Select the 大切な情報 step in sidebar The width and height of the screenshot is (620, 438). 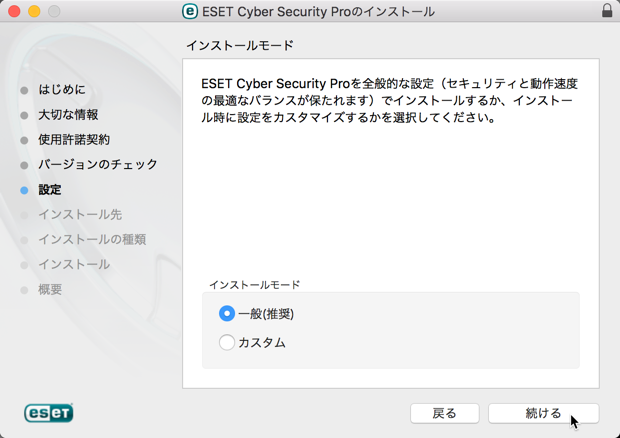click(x=68, y=115)
